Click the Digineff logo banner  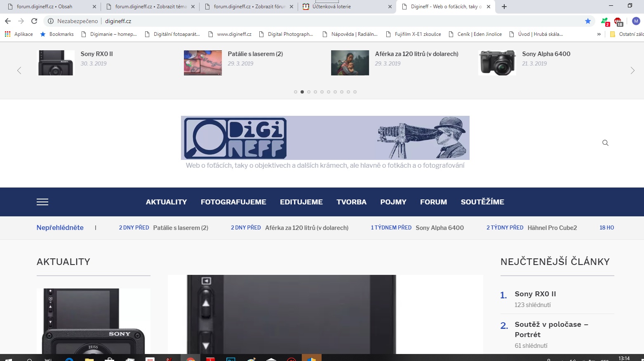coord(325,138)
